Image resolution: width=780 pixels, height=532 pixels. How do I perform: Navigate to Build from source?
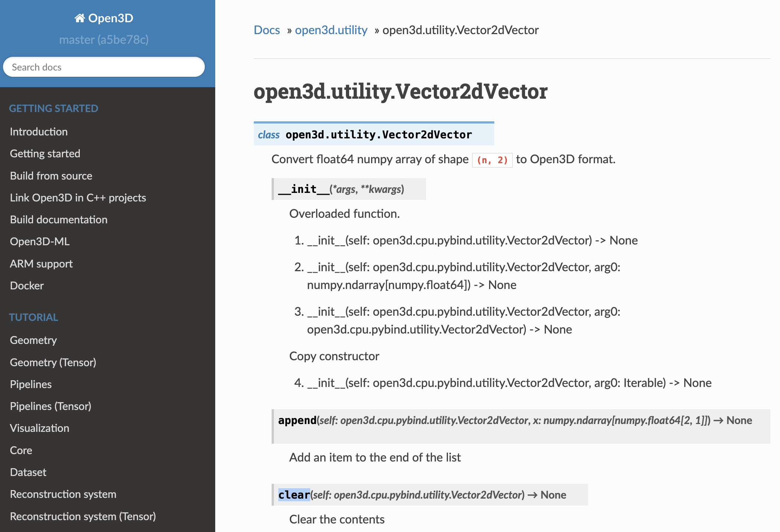[x=51, y=176]
